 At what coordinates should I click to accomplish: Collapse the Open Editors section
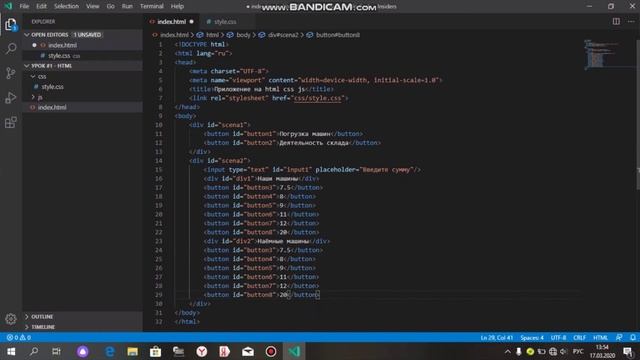[27, 35]
